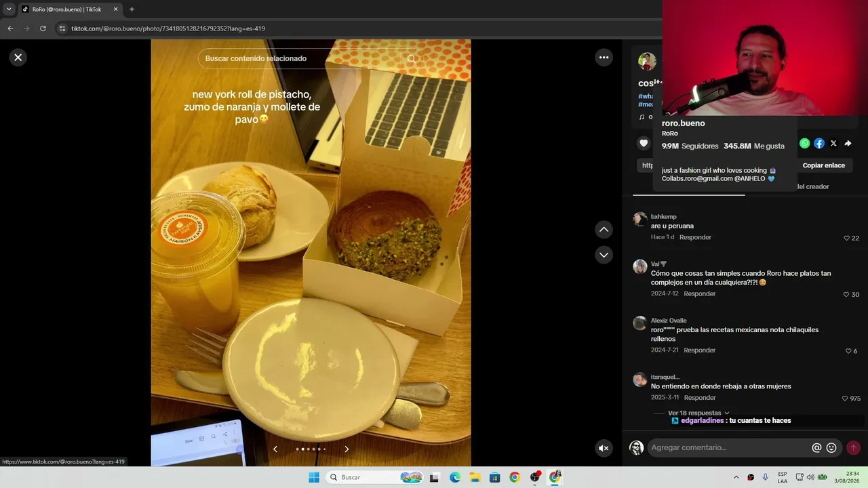
Task: Expand Ver 18 respuestas
Action: tap(698, 413)
